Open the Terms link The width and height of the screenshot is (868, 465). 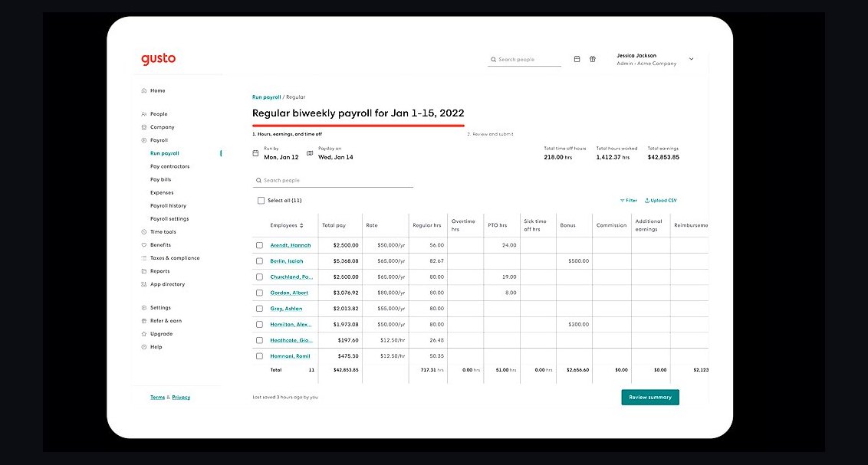click(157, 398)
